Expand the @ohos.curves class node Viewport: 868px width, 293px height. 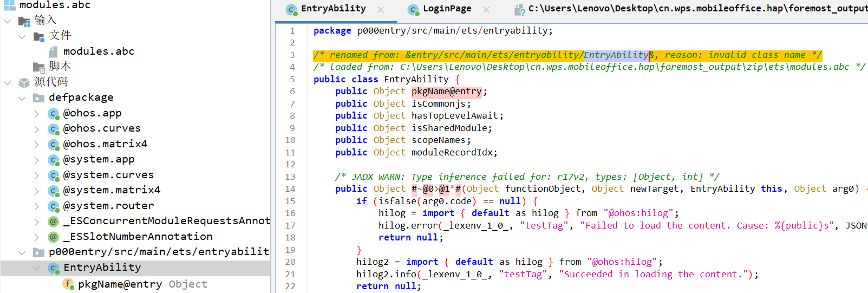click(36, 129)
